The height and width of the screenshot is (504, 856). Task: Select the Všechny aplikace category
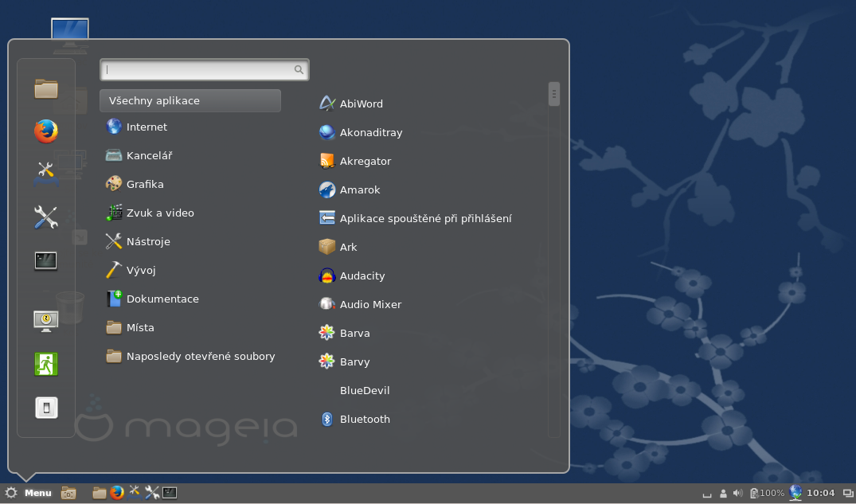(190, 100)
